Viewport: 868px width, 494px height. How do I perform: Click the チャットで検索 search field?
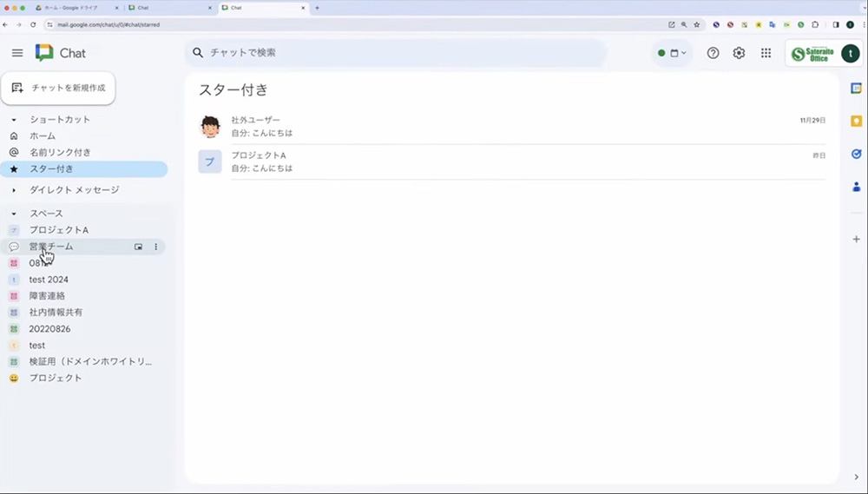coord(396,53)
